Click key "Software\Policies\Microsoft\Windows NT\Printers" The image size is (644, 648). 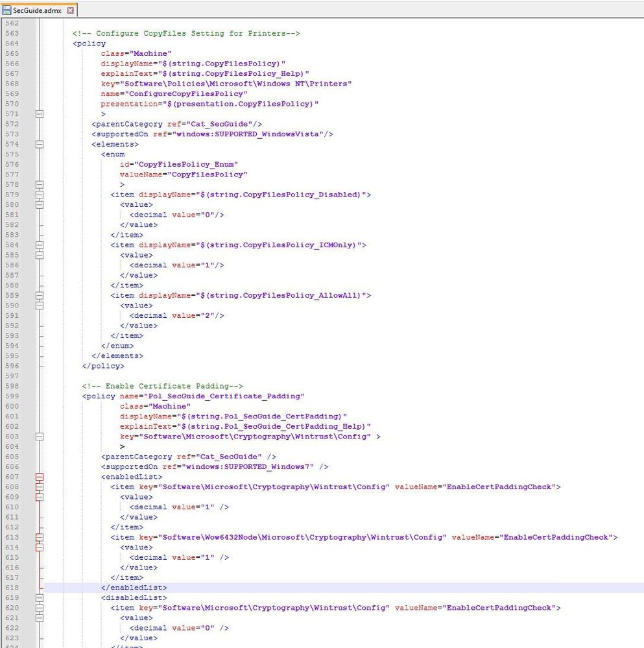click(226, 84)
